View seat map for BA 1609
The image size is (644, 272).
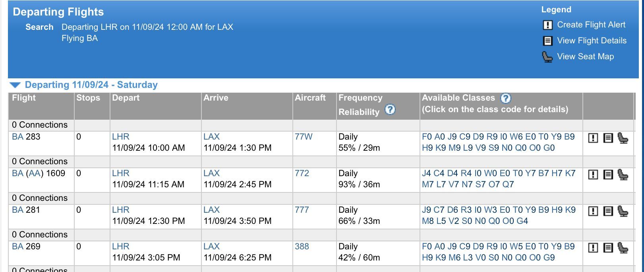tap(623, 175)
